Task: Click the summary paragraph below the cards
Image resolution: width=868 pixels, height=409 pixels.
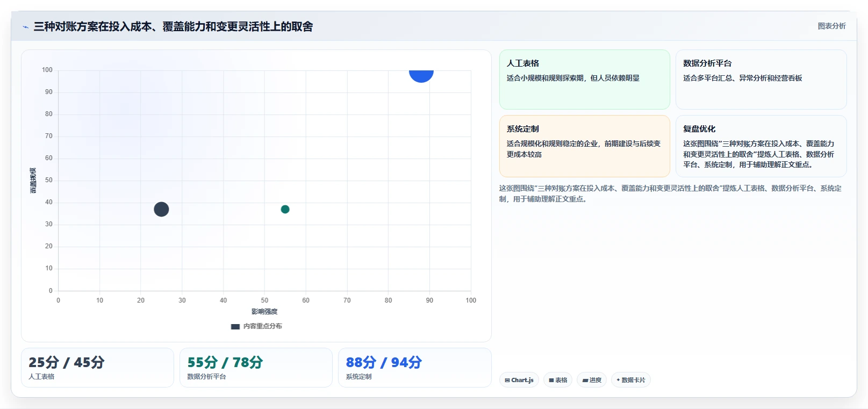Action: tap(670, 193)
